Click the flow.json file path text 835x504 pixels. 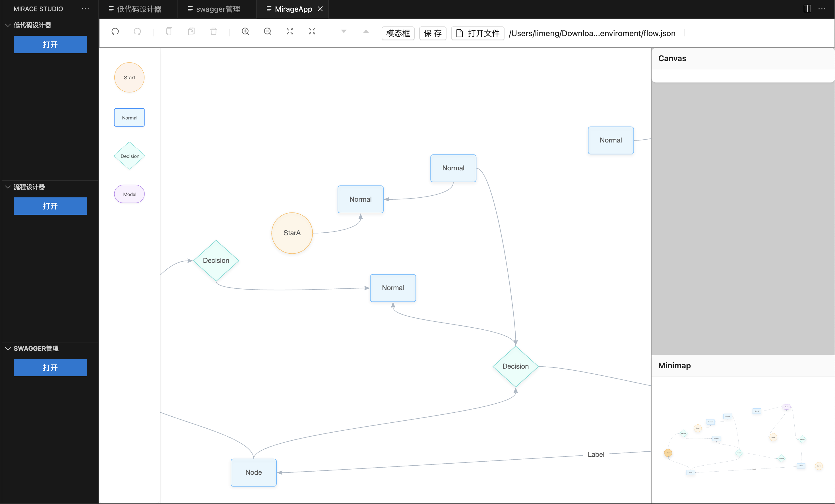[x=592, y=33]
